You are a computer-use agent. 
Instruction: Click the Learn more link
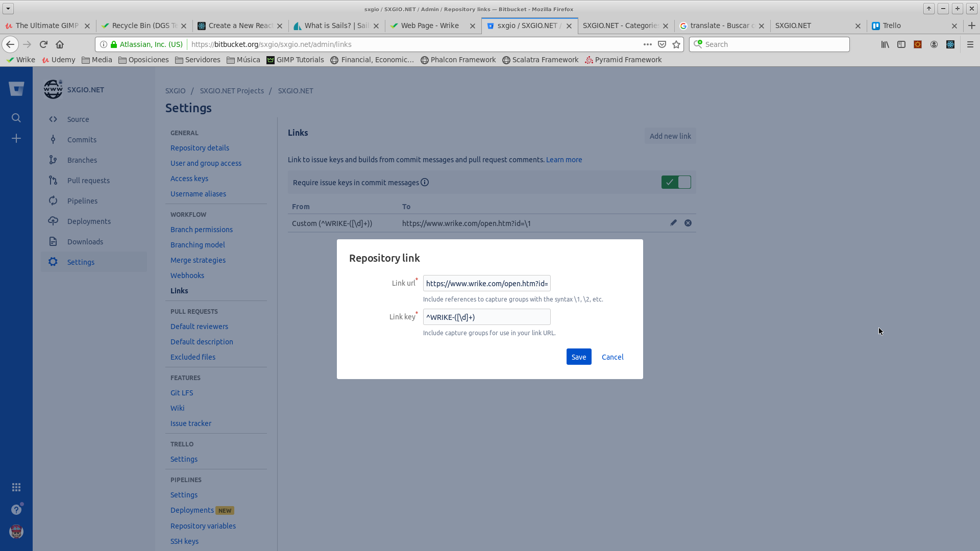[564, 159]
